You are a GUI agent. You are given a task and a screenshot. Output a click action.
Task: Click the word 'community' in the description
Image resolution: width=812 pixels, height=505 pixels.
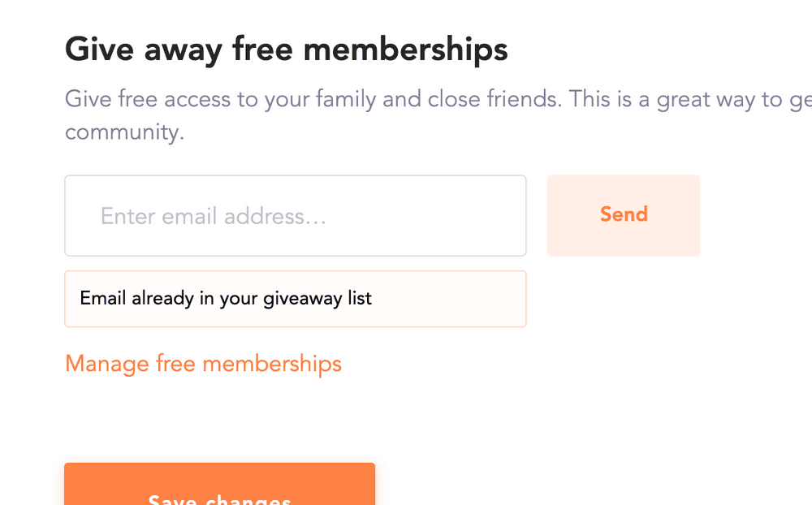(123, 132)
